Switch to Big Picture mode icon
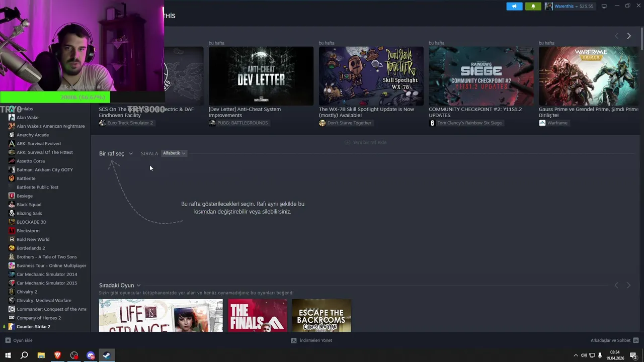644x362 pixels. 604,6
